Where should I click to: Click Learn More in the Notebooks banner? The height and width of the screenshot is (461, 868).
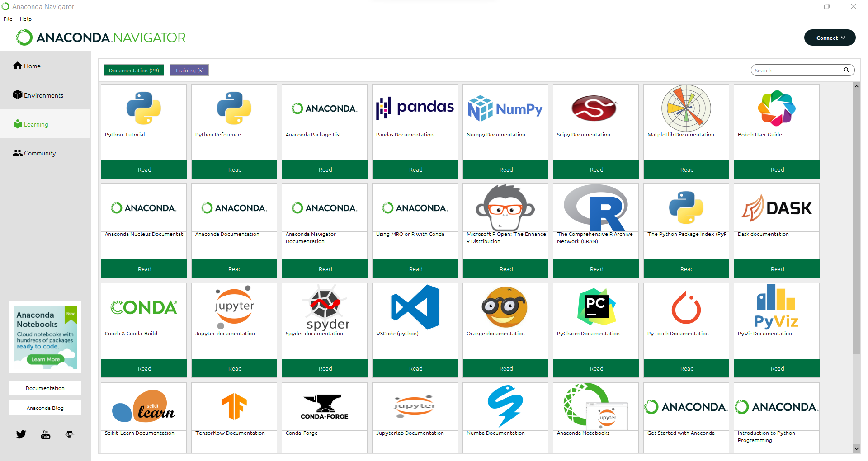[x=45, y=359]
